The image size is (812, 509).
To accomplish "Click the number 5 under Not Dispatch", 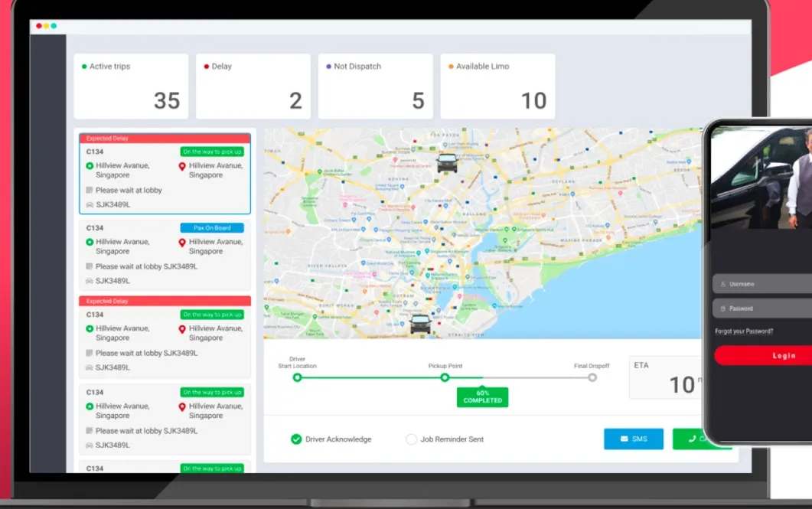I will pos(419,100).
